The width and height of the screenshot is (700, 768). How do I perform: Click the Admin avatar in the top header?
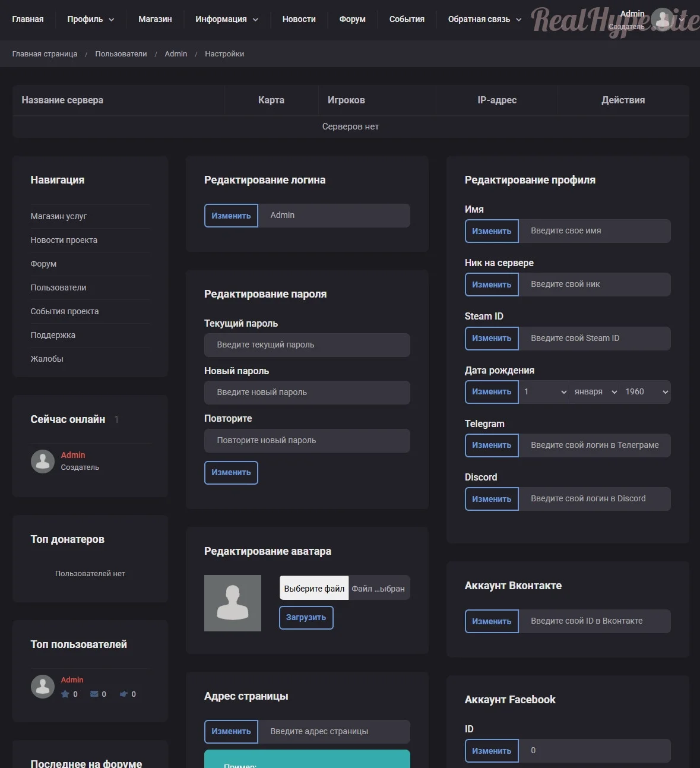coord(663,20)
